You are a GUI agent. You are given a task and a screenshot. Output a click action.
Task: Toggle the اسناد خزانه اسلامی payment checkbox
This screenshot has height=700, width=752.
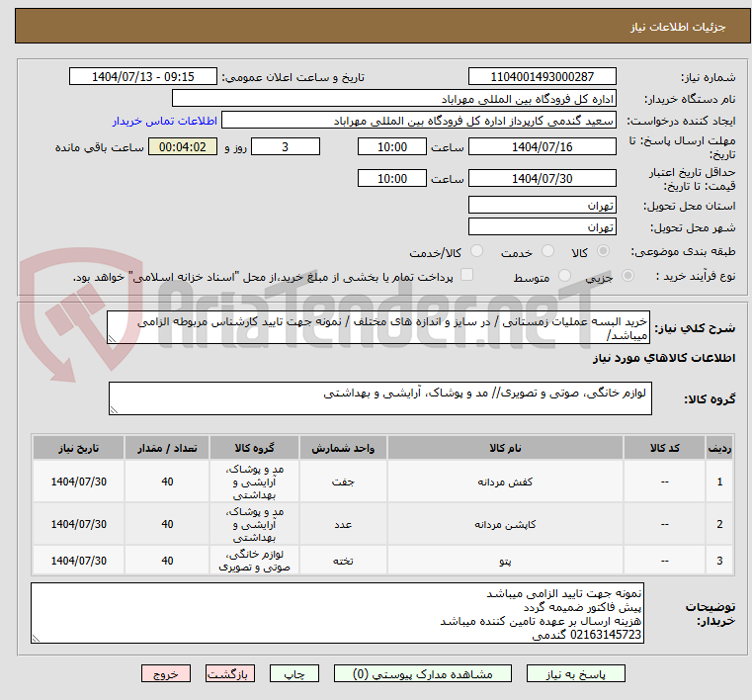[x=467, y=276]
